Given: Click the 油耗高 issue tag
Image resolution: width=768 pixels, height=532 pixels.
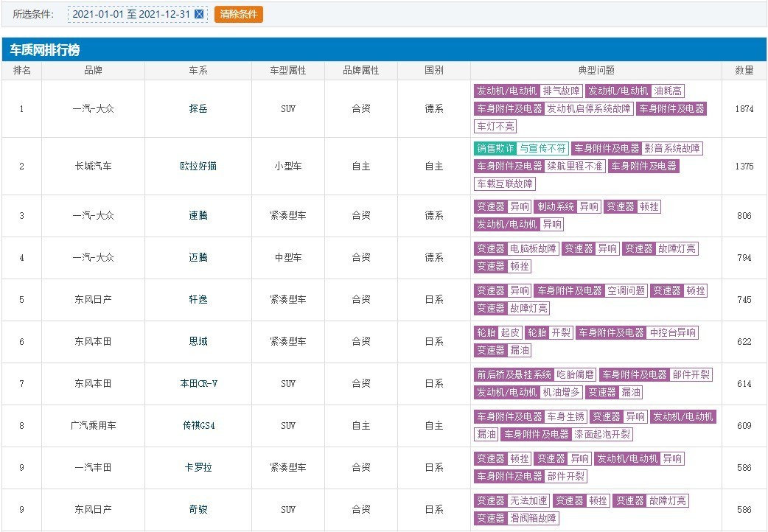Looking at the screenshot, I should [x=668, y=91].
